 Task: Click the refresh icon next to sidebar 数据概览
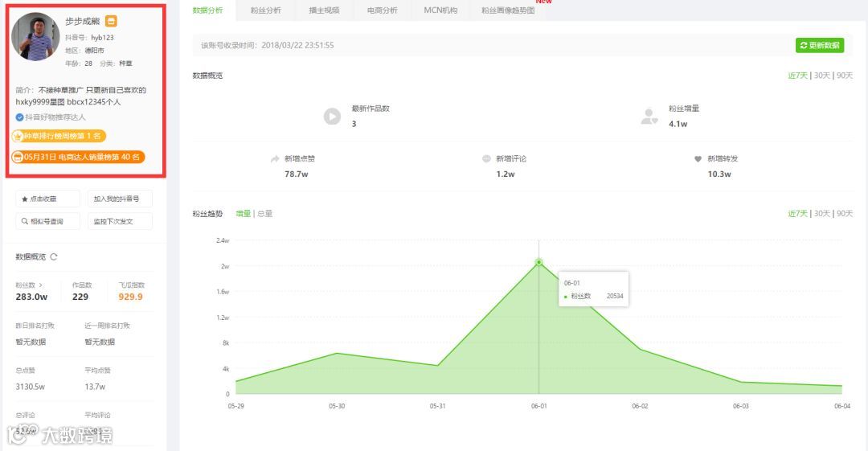pyautogui.click(x=54, y=256)
